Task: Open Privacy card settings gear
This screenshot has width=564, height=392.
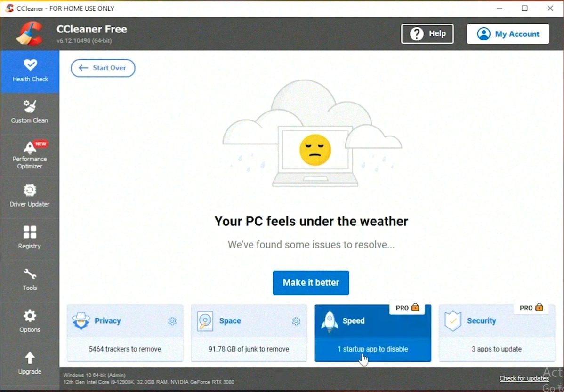Action: [x=172, y=321]
